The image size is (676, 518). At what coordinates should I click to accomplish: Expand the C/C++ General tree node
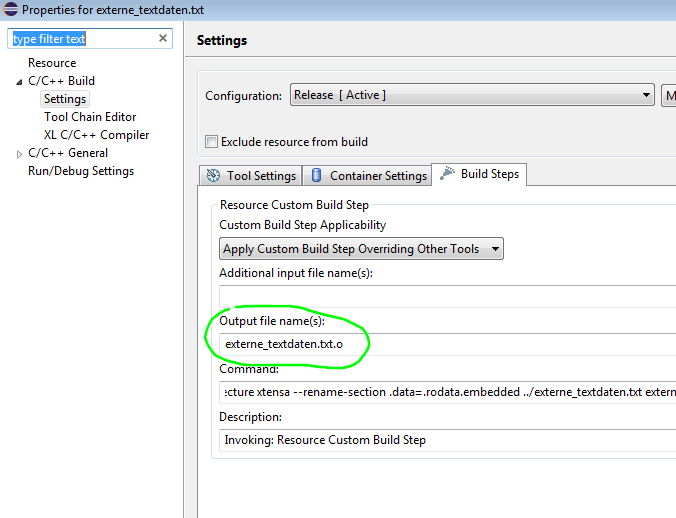pyautogui.click(x=19, y=154)
